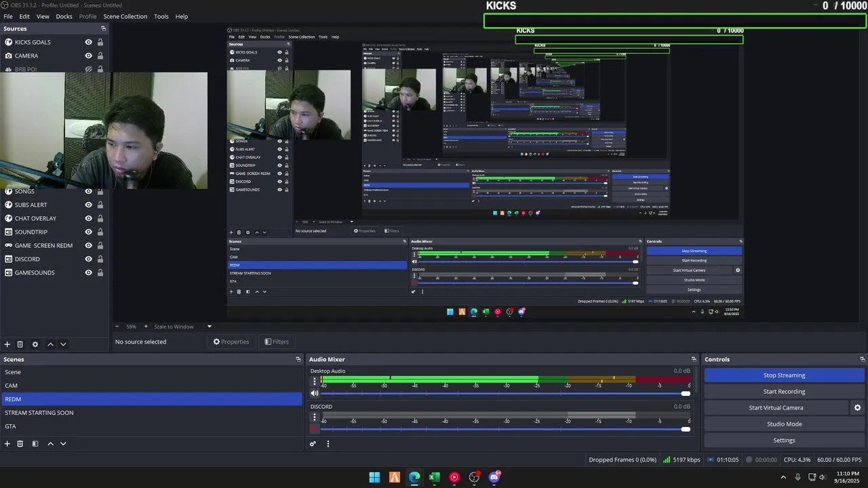Open the Tools menu

pos(161,16)
